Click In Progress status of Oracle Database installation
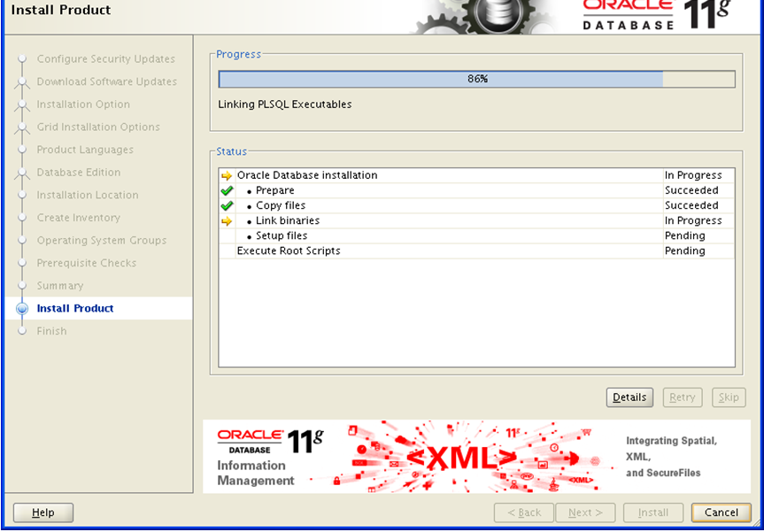 click(693, 175)
